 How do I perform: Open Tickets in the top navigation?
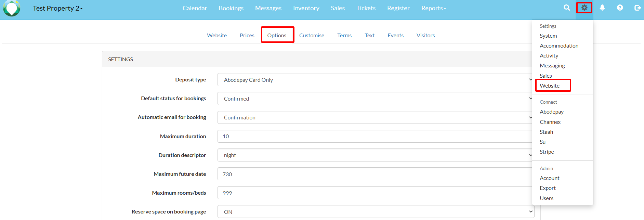click(x=366, y=8)
